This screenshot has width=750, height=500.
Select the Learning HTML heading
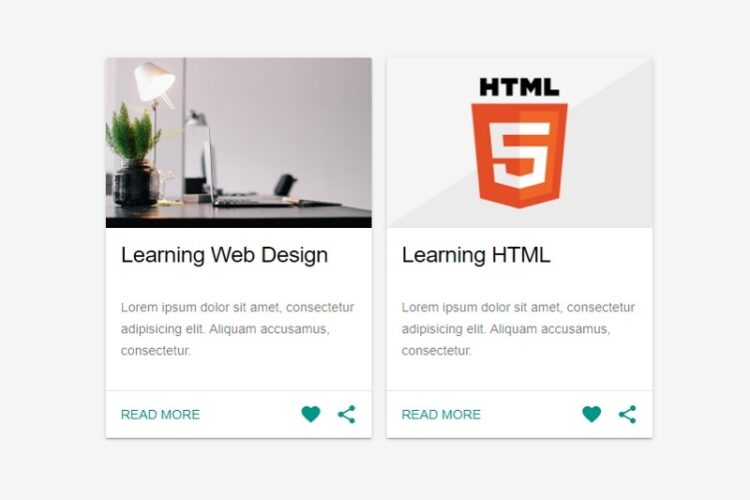tap(476, 256)
